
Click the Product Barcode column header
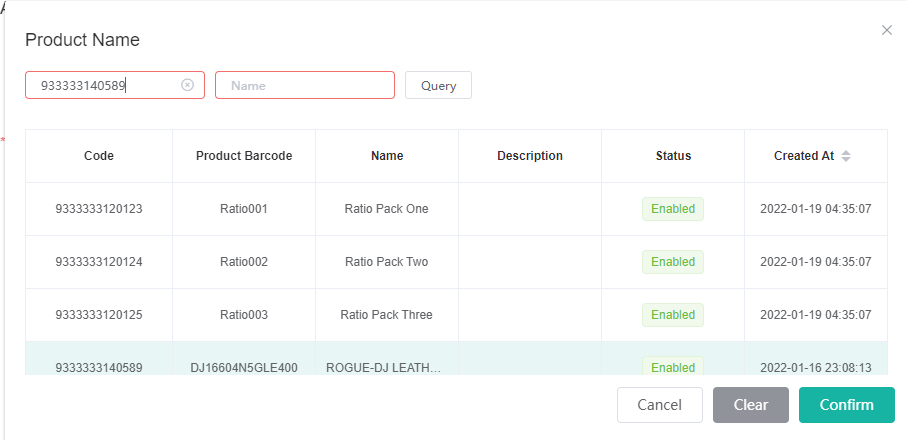click(244, 156)
